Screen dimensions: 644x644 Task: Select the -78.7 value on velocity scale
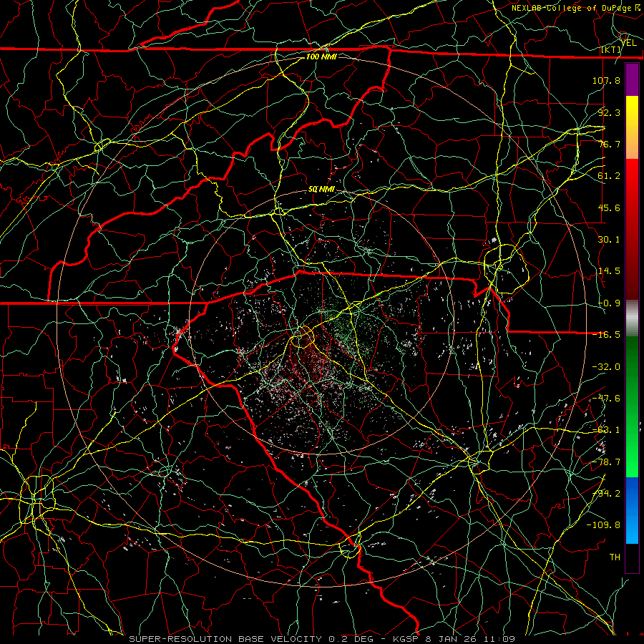coord(606,462)
